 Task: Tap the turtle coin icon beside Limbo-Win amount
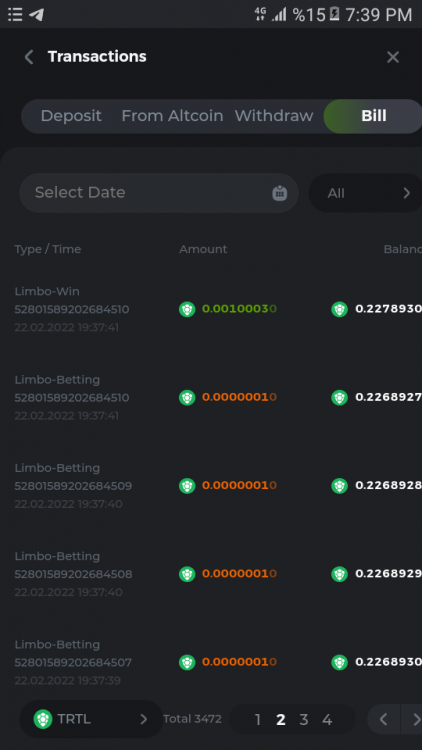coord(187,309)
